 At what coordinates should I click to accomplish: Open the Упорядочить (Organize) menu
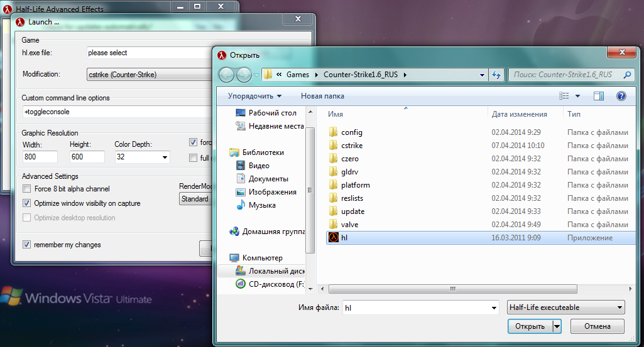click(254, 96)
